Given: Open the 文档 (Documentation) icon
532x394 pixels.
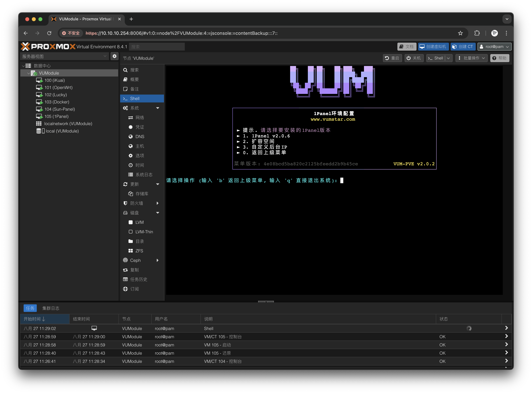Looking at the screenshot, I should point(407,46).
